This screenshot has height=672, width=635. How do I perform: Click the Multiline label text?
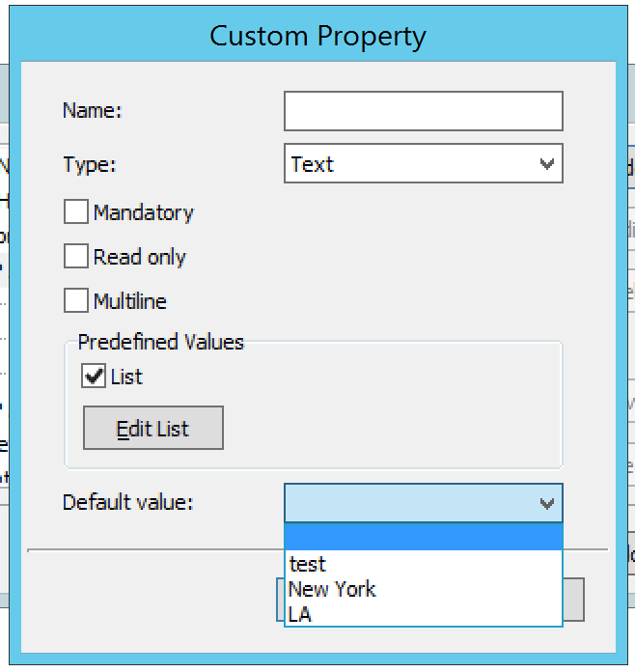point(130,301)
